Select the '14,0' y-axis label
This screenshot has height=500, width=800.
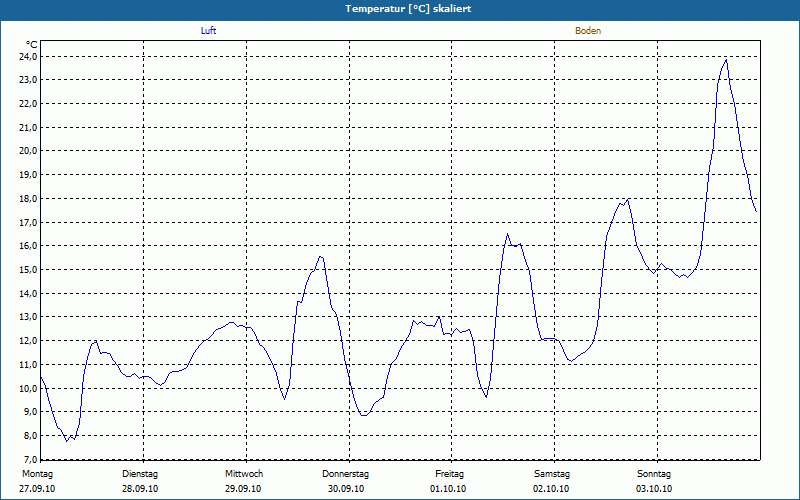click(x=28, y=293)
